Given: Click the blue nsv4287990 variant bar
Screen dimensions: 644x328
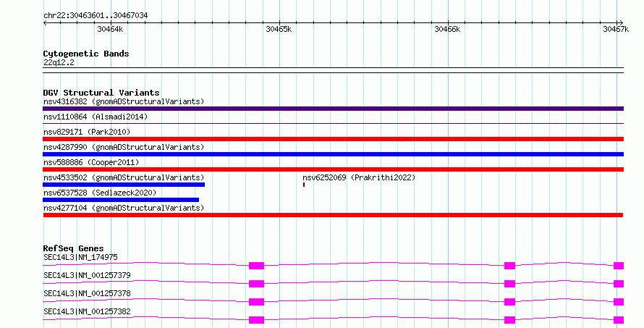Looking at the screenshot, I should pos(333,154).
